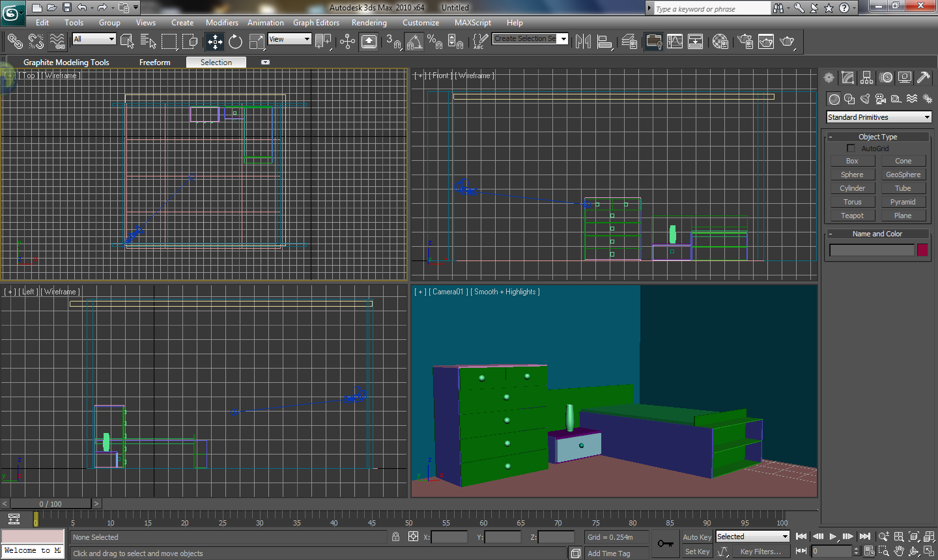This screenshot has height=560, width=938.
Task: Collapse the Object Type rollout
Action: tap(877, 137)
